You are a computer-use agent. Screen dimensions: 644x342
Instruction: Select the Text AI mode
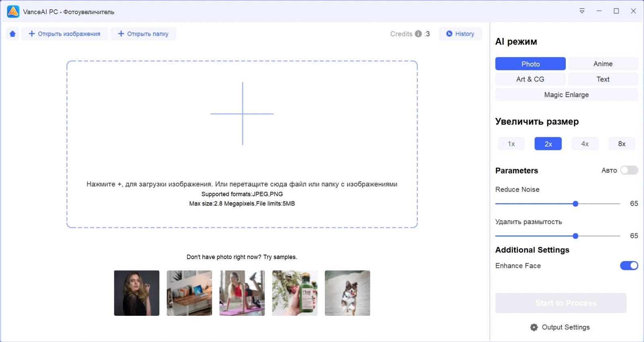point(603,79)
